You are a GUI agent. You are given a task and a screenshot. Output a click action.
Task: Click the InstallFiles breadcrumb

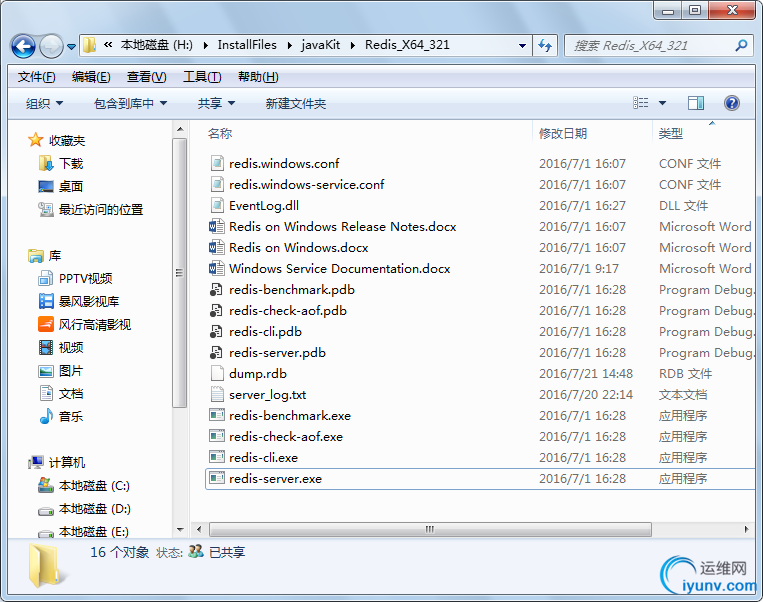point(247,45)
